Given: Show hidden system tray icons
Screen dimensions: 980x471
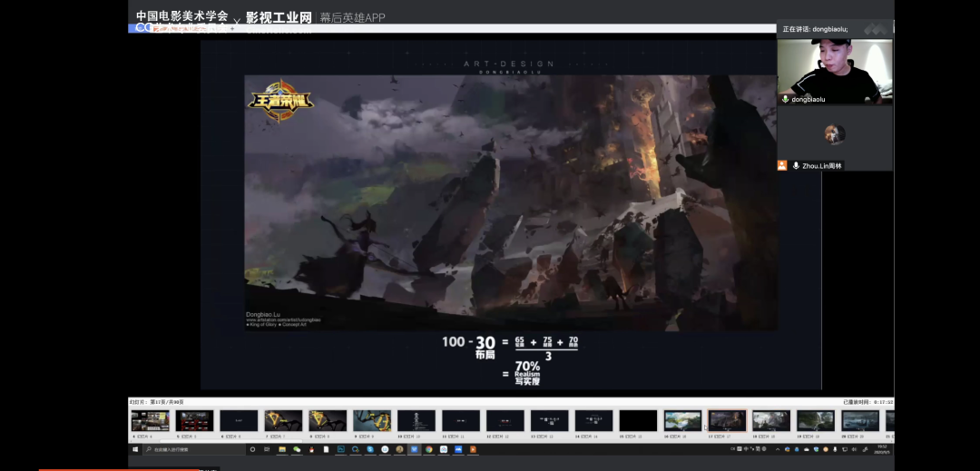Looking at the screenshot, I should (x=778, y=449).
